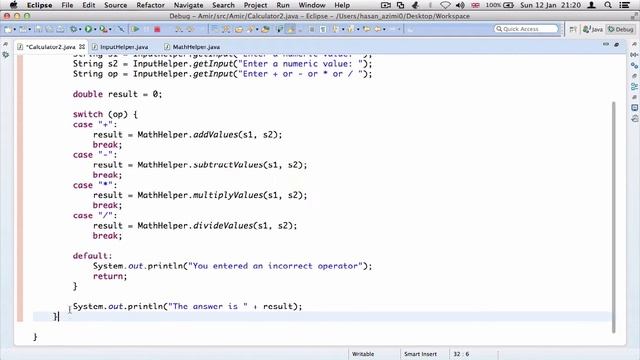Click 'divideValues' in the code
This screenshot has height=360, width=640.
[223, 226]
